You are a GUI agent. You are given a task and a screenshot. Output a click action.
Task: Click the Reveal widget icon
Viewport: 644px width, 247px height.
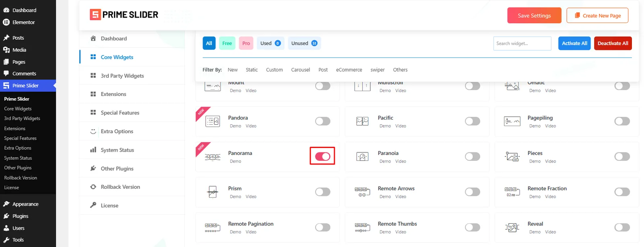512,227
